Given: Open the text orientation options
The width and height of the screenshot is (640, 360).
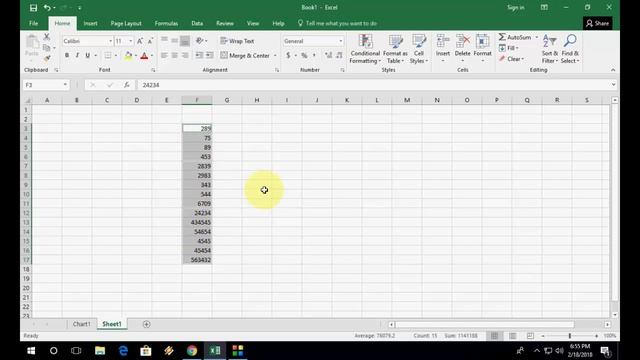Looking at the screenshot, I should coord(201,41).
